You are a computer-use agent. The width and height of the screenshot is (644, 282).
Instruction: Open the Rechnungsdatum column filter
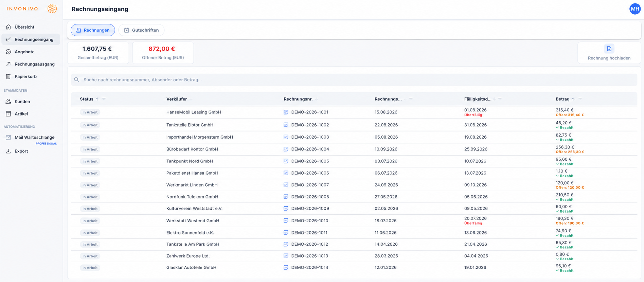(x=411, y=99)
